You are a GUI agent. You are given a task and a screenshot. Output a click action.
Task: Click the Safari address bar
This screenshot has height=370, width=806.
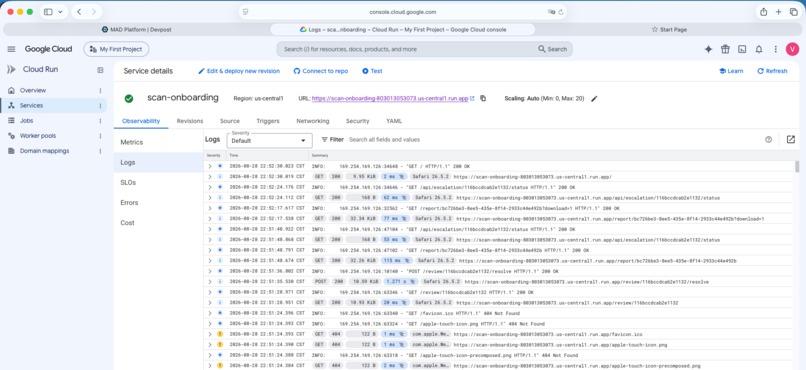(402, 12)
